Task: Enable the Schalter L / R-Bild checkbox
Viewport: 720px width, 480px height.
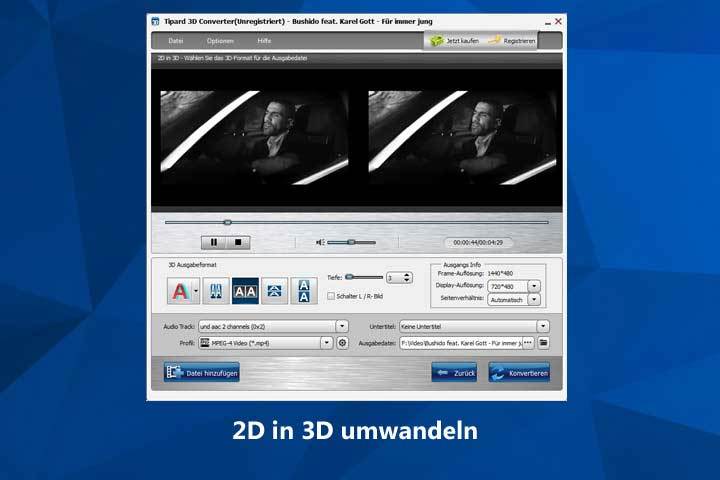Action: pyautogui.click(x=332, y=296)
